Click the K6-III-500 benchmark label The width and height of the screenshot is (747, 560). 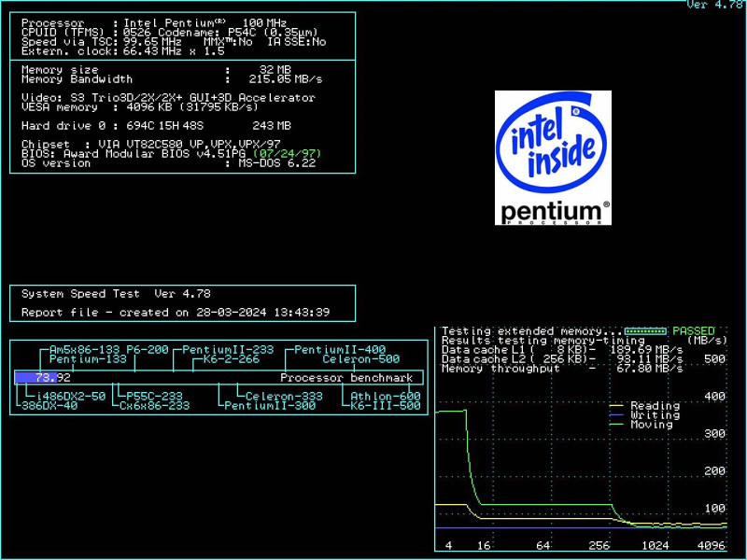(386, 406)
